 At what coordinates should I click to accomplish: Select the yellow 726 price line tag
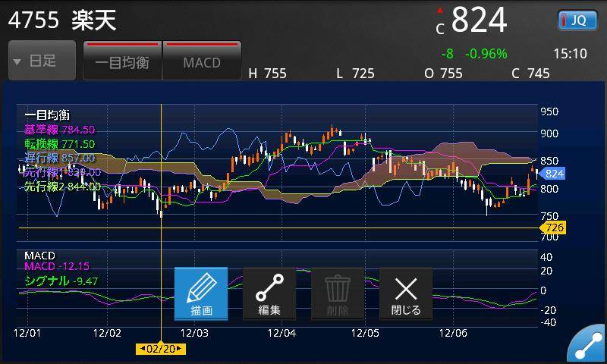coord(553,227)
